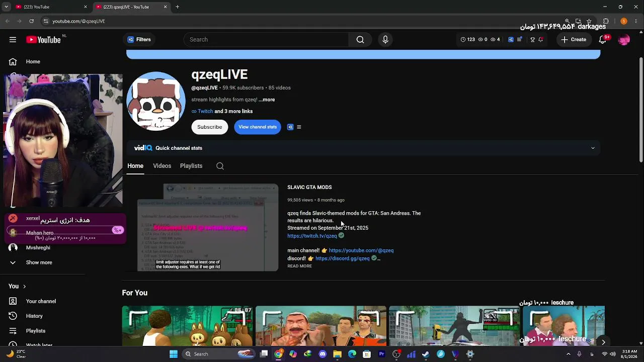This screenshot has width=644, height=362.
Task: Switch to the Videos tab
Action: (x=162, y=166)
